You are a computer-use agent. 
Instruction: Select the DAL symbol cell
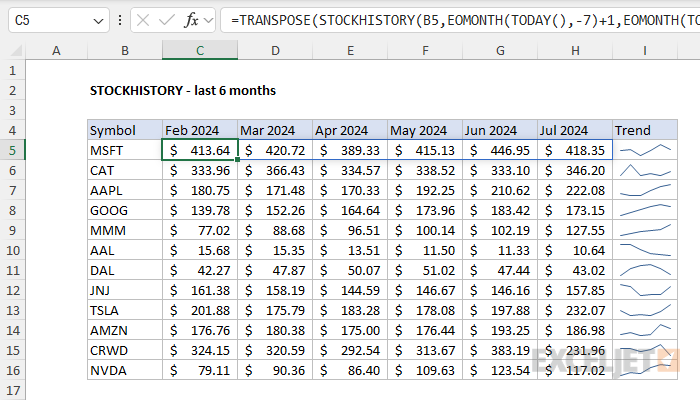[125, 270]
